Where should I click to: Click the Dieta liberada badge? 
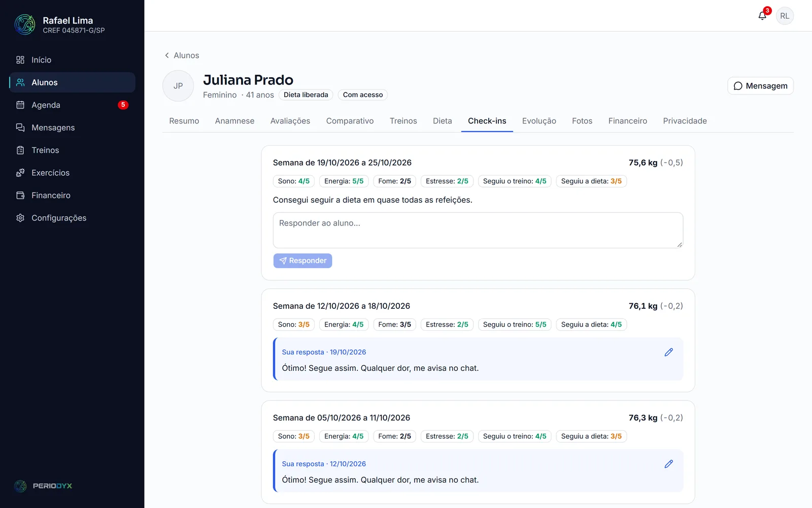(306, 95)
